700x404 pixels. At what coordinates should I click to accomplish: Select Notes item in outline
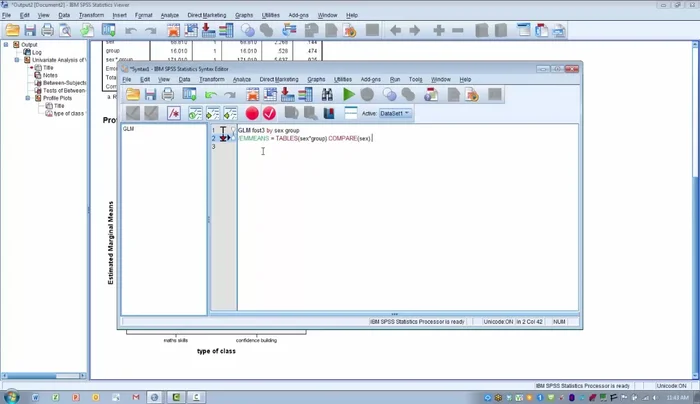pos(50,75)
